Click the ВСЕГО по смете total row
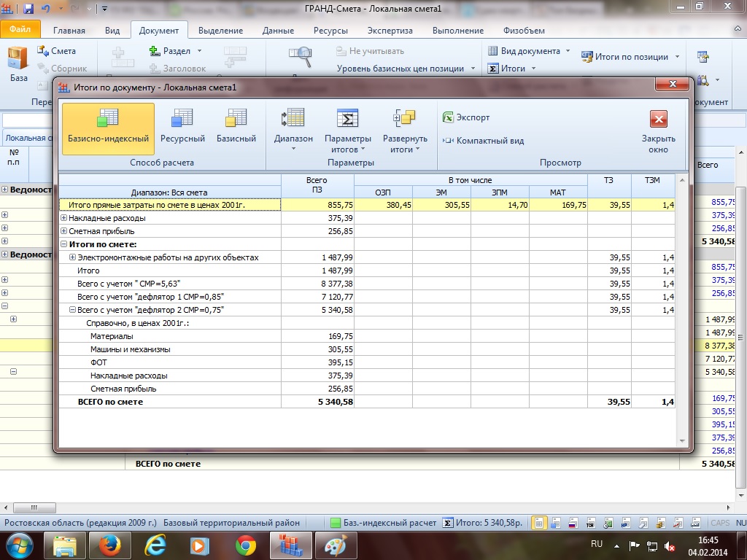This screenshot has height=560, width=747. 110,402
